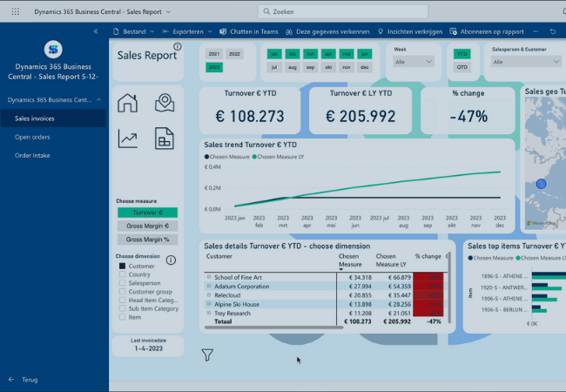Expand the Relecloud row
566x392 pixels.
point(209,295)
